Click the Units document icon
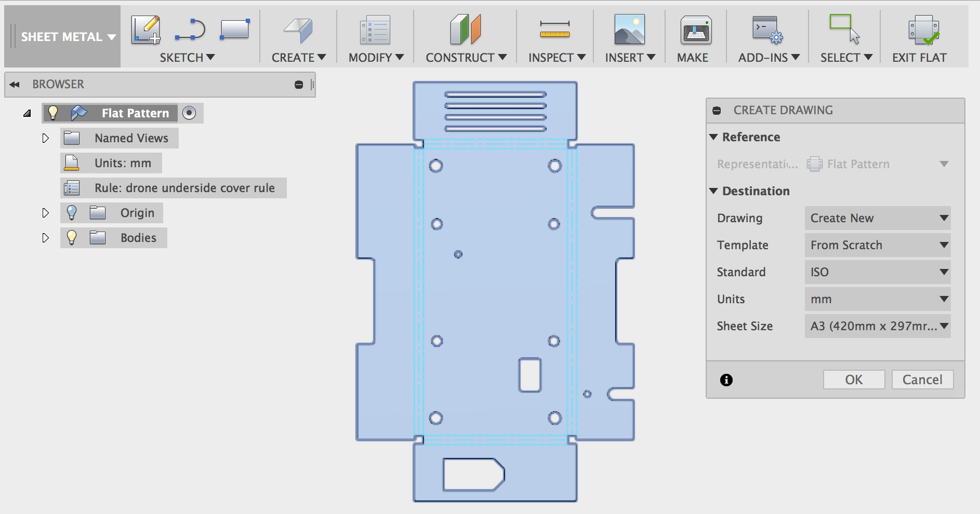The width and height of the screenshot is (980, 514). point(72,163)
